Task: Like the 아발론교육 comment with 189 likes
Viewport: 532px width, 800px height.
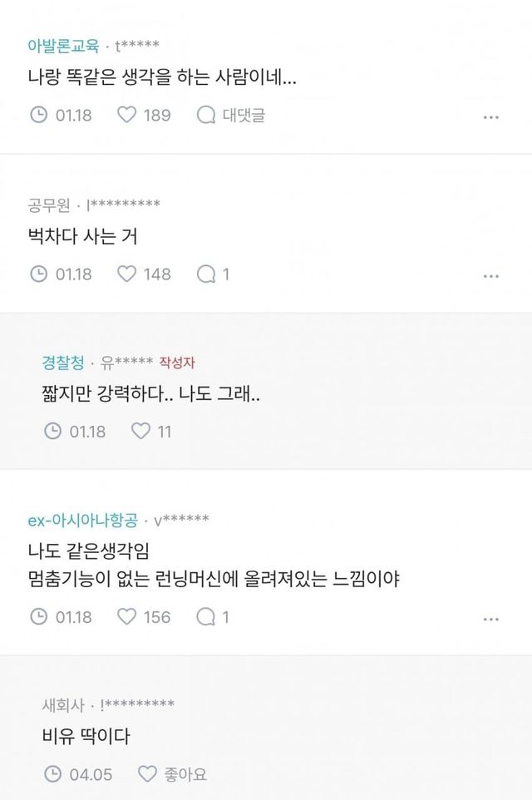Action: coord(127,115)
